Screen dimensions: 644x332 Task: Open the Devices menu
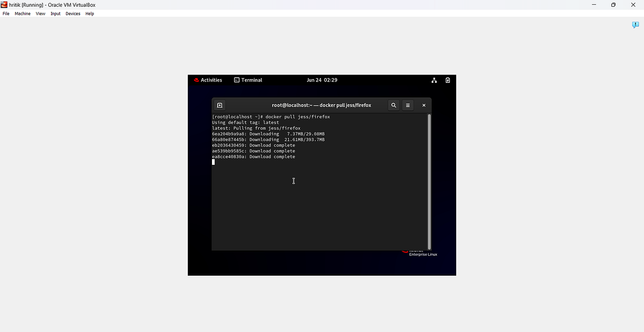click(x=73, y=13)
